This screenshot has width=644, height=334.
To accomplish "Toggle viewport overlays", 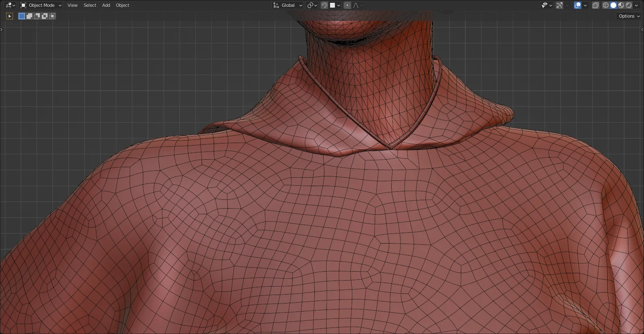I will 578,5.
